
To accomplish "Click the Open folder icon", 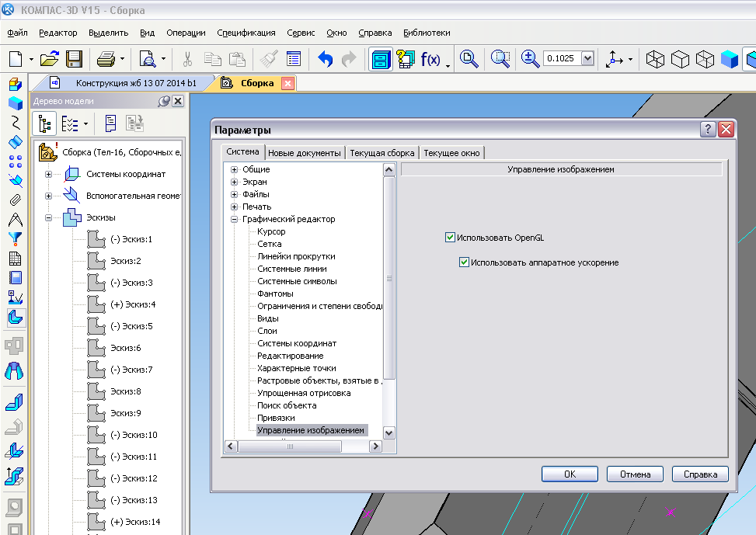I will point(49,59).
